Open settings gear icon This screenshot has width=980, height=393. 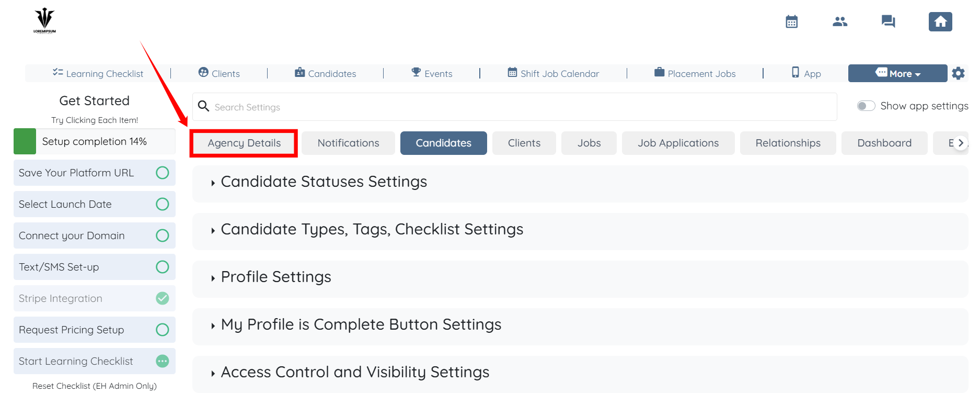pos(958,73)
